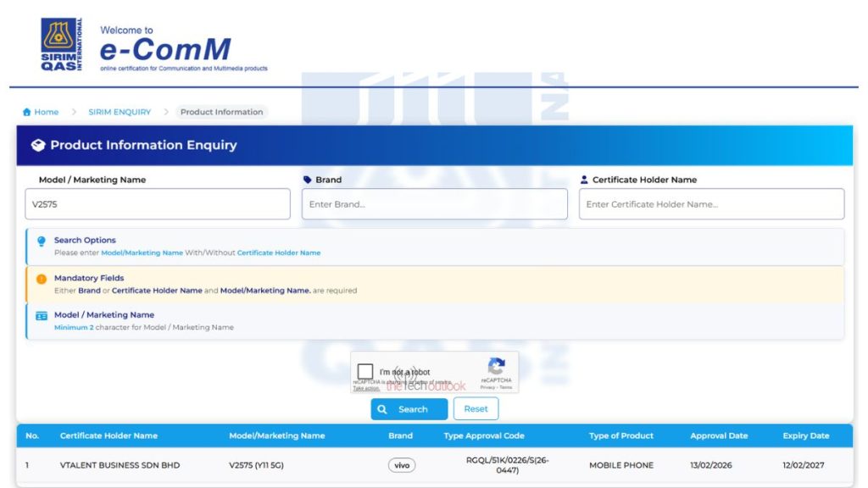Viewport: 868px width, 488px height.
Task: Click the lightbulb icon in Search Options
Action: click(x=42, y=241)
